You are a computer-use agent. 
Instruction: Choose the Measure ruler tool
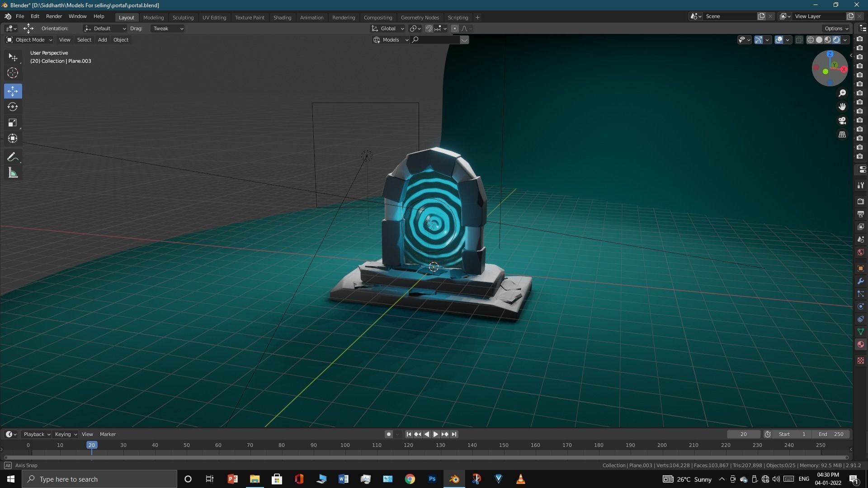coord(13,173)
